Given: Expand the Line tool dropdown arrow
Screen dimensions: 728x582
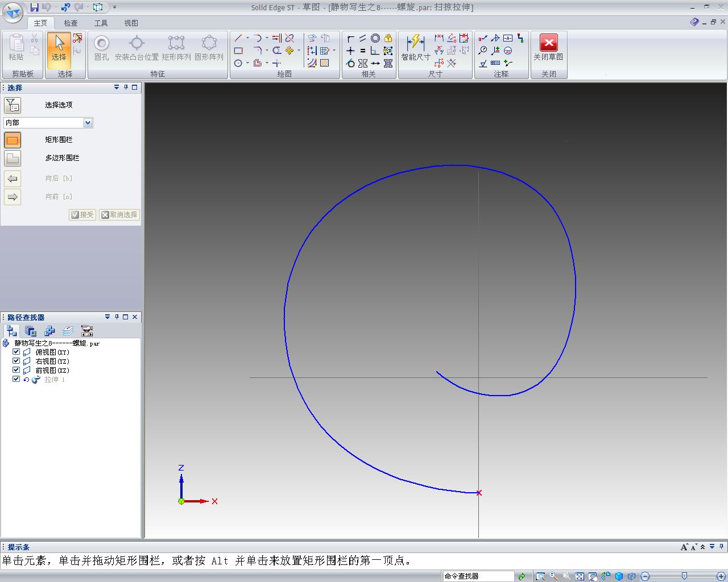Looking at the screenshot, I should (x=247, y=38).
